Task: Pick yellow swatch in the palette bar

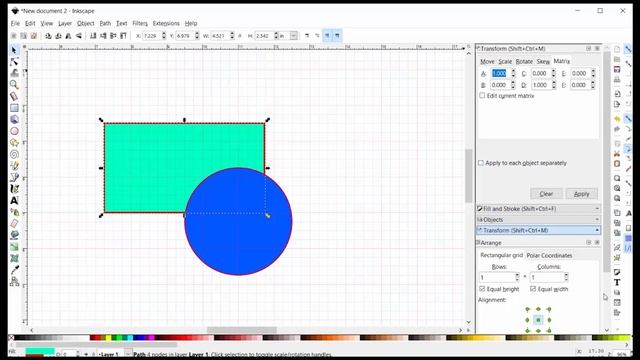Action: [108, 338]
